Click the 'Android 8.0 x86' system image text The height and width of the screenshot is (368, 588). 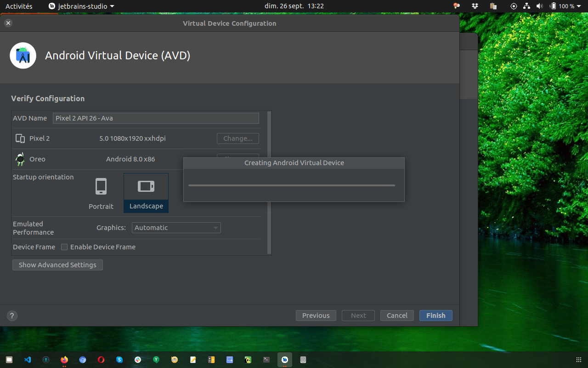click(x=130, y=159)
